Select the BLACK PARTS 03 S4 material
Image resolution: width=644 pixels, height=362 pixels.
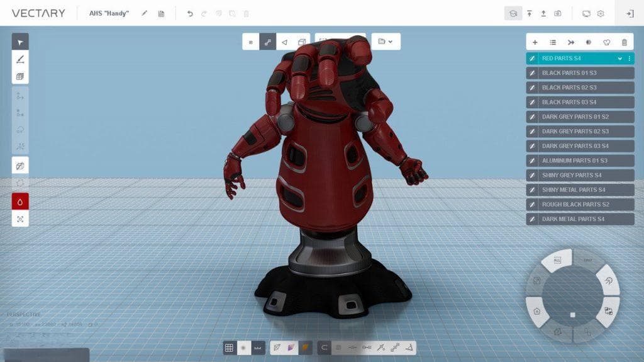pyautogui.click(x=580, y=102)
